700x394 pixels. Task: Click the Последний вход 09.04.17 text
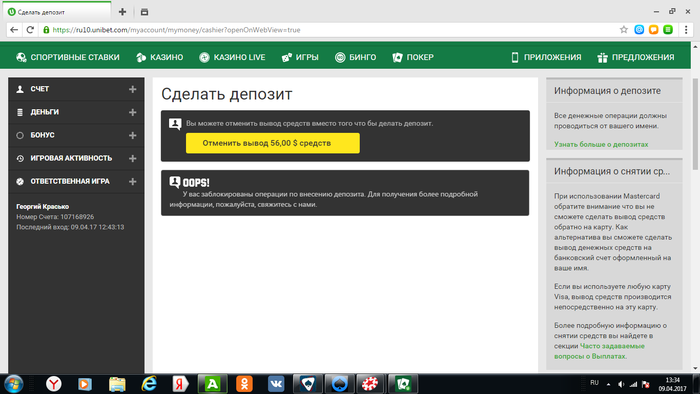point(70,227)
